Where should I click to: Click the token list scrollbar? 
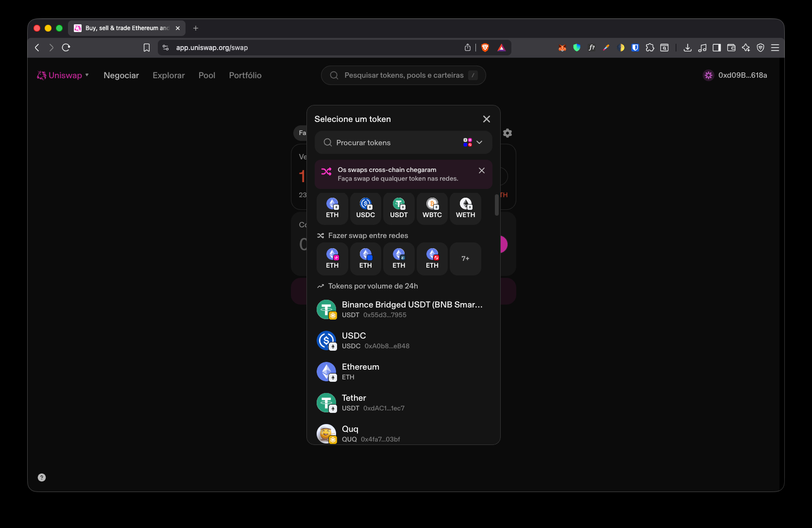[496, 205]
